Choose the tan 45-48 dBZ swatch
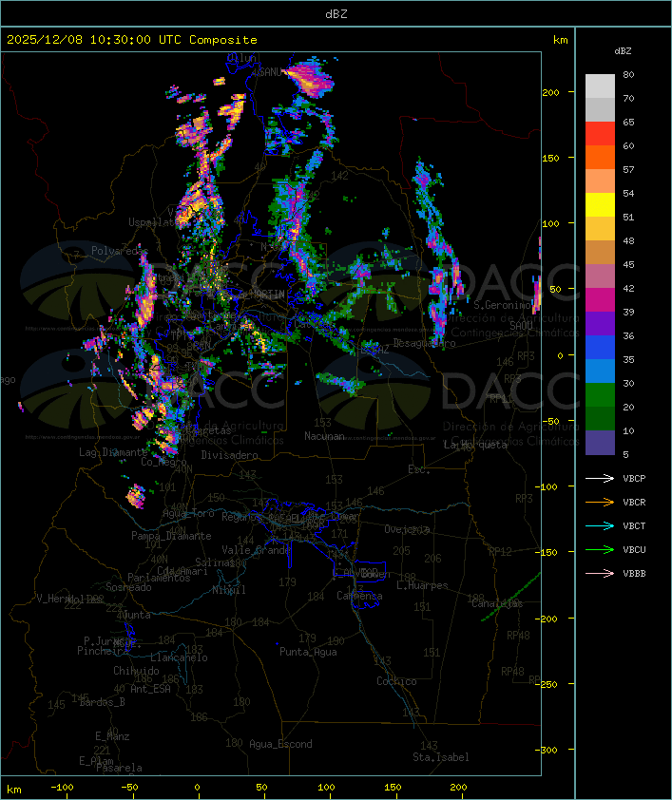672x800 pixels. [600, 252]
